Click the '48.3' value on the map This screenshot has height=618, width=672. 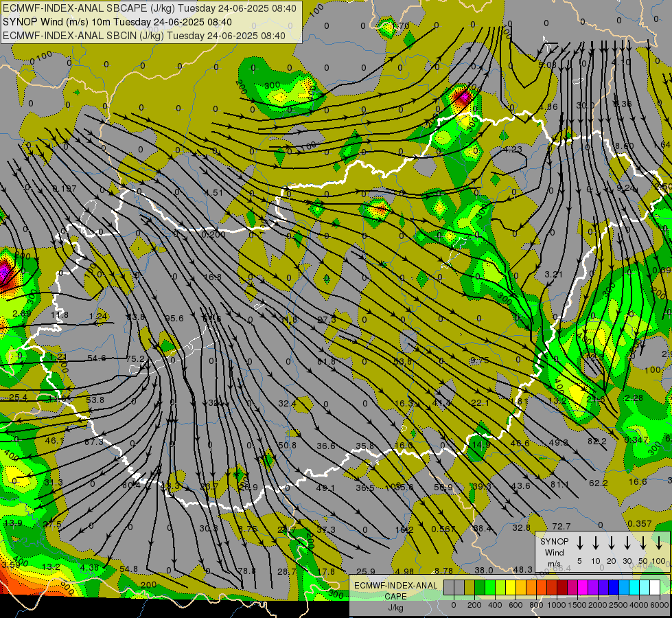(523, 569)
